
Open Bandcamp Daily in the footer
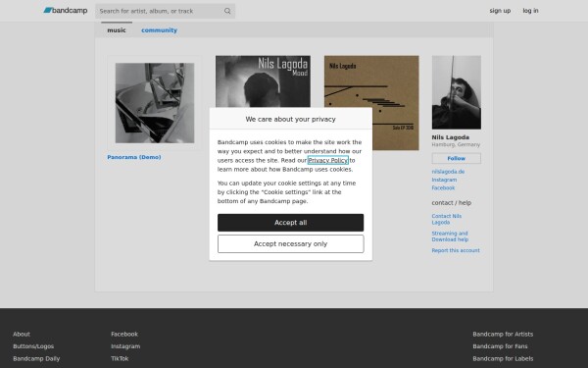point(36,358)
